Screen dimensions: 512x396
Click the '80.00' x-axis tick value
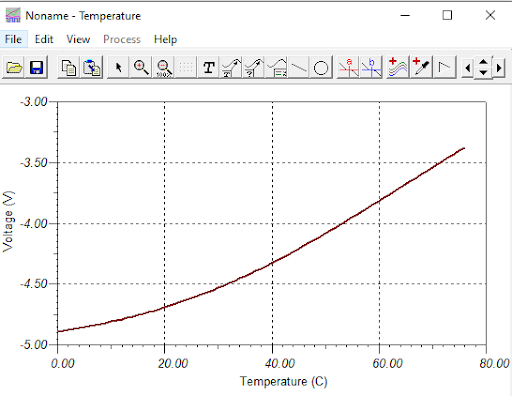pyautogui.click(x=494, y=363)
